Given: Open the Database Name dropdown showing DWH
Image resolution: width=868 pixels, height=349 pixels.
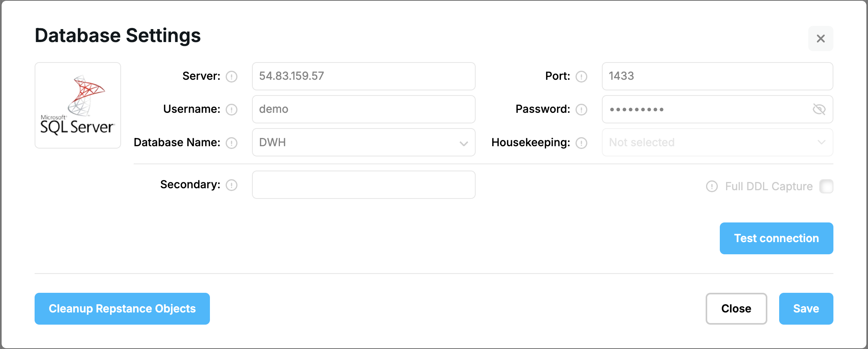Looking at the screenshot, I should pyautogui.click(x=364, y=142).
